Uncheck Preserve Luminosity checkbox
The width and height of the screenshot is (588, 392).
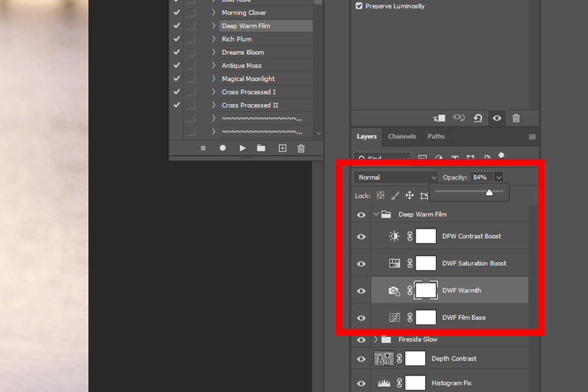tap(359, 6)
